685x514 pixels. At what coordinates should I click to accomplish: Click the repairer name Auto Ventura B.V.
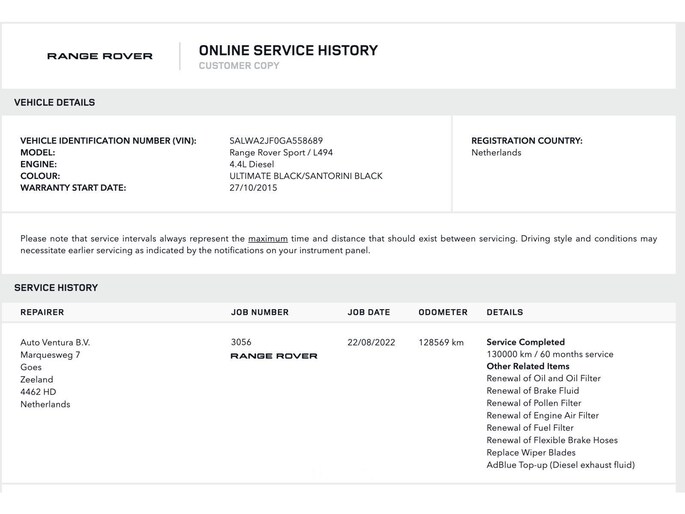pyautogui.click(x=55, y=342)
